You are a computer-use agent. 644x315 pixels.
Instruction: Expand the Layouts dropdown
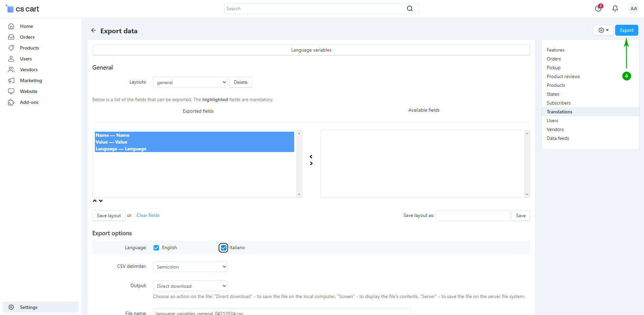(x=190, y=82)
